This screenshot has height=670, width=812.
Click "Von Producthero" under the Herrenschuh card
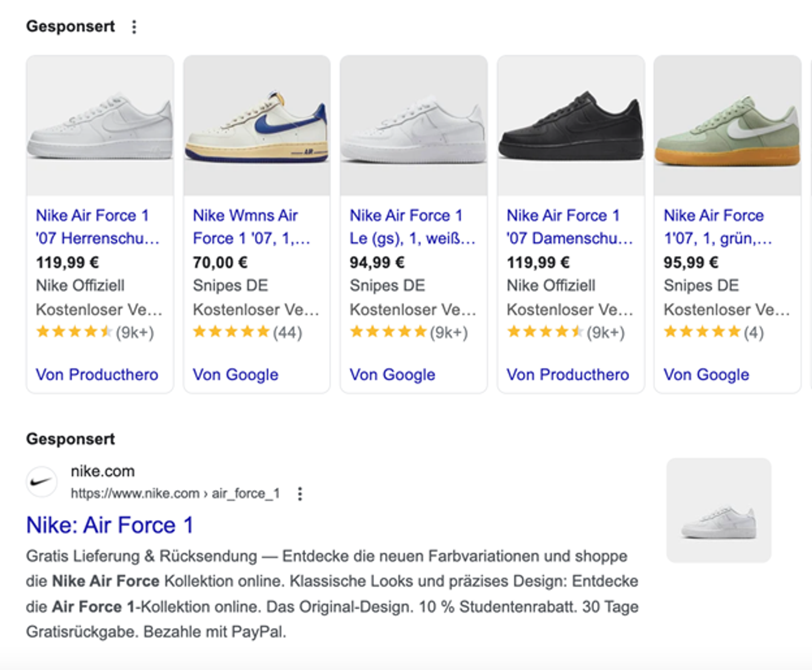(97, 374)
